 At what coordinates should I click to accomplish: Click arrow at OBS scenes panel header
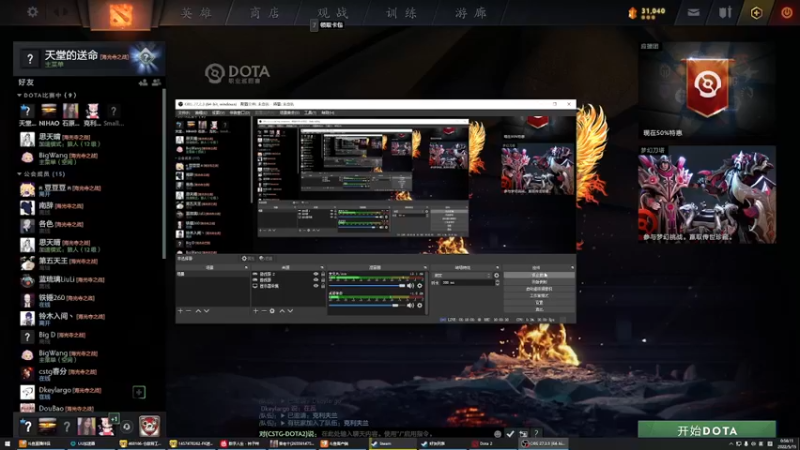246,267
